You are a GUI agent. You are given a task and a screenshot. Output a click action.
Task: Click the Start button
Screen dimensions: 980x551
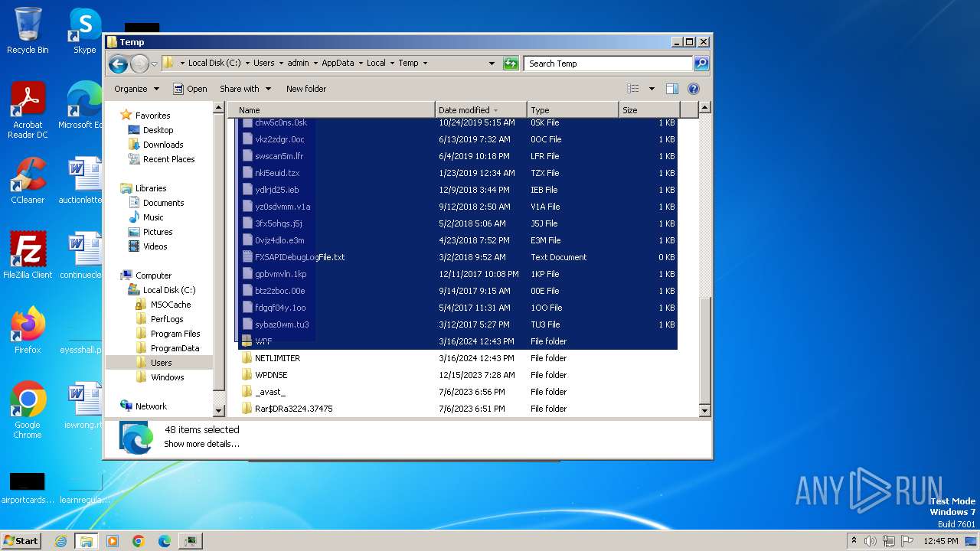pyautogui.click(x=21, y=541)
